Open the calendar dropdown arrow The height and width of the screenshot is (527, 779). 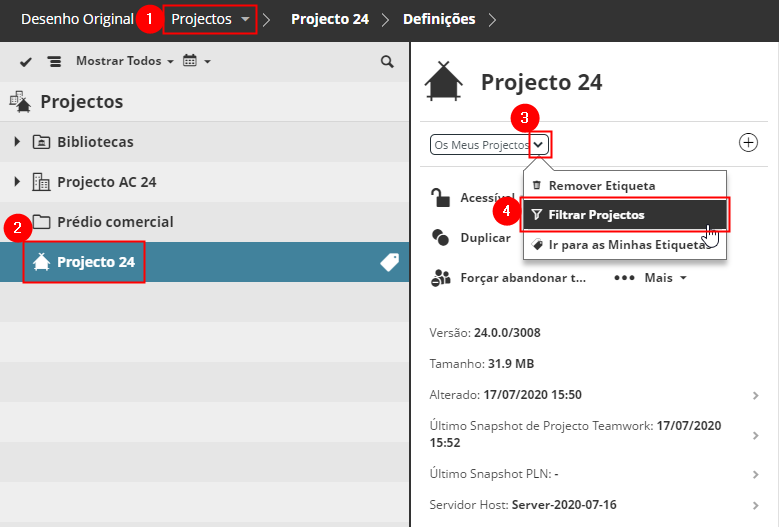(x=208, y=62)
